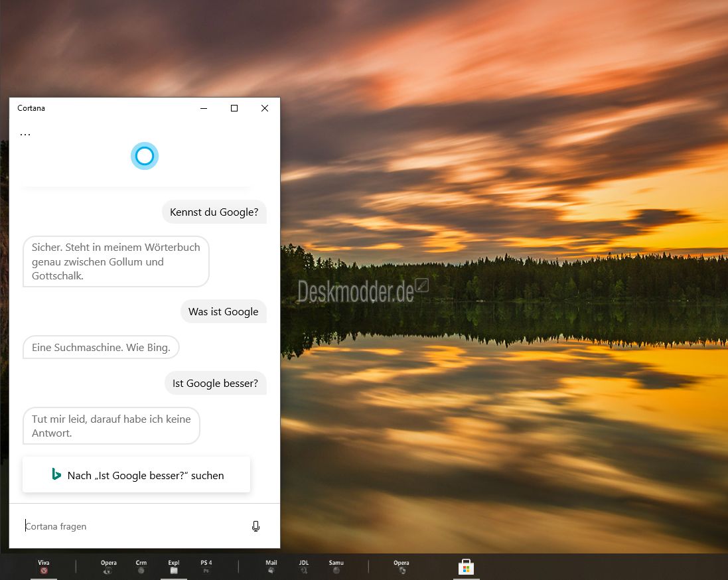Close the Cortana window
Image resolution: width=728 pixels, height=580 pixels.
[x=265, y=108]
